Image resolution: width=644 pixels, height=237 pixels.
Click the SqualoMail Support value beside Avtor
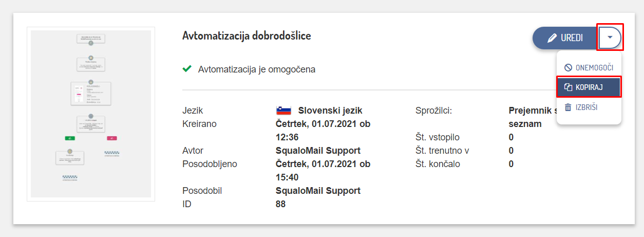318,151
